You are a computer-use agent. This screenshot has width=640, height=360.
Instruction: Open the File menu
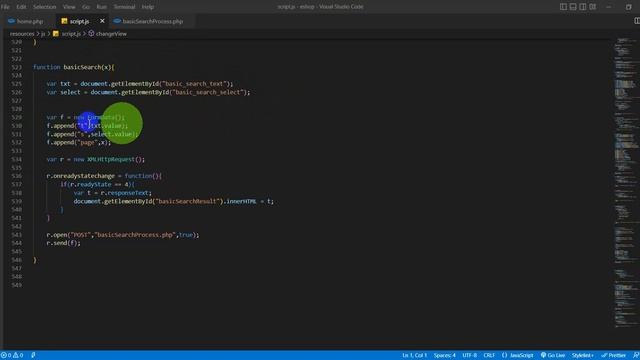click(x=5, y=7)
